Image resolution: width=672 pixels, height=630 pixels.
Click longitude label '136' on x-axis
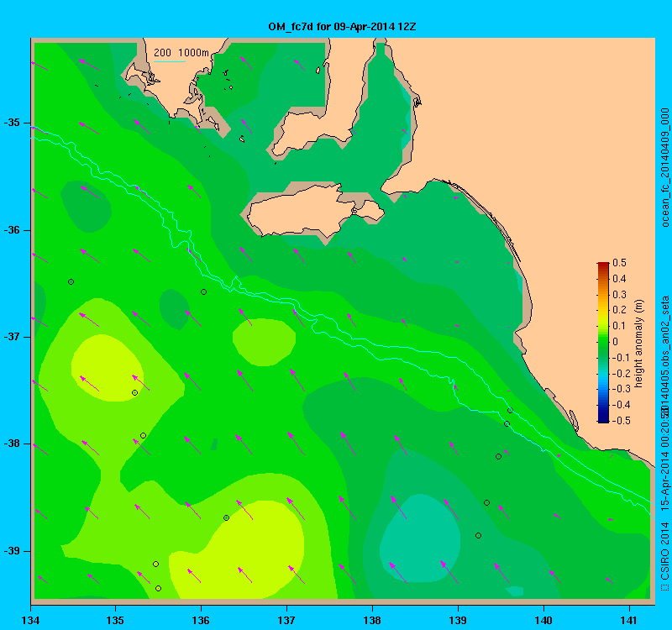[x=201, y=620]
